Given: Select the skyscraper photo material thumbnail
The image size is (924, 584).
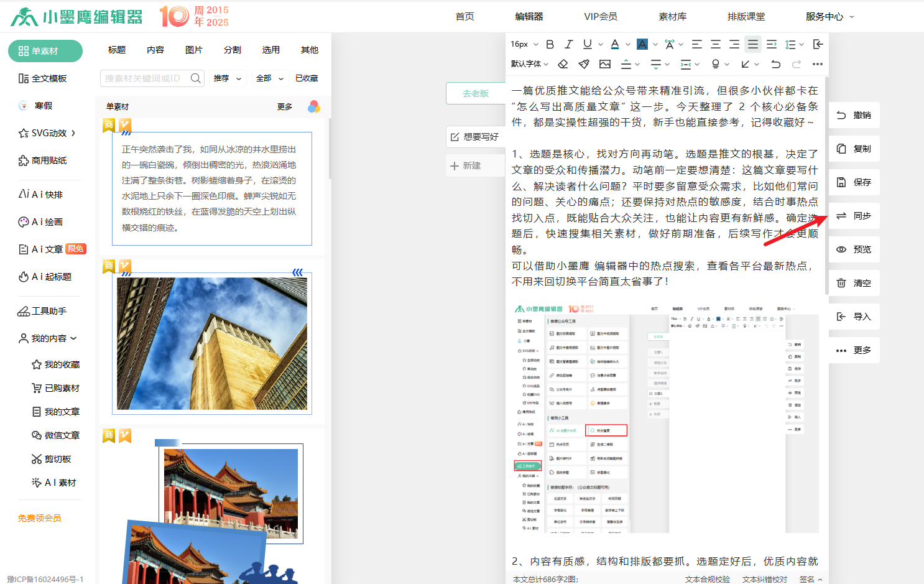Looking at the screenshot, I should pos(212,343).
